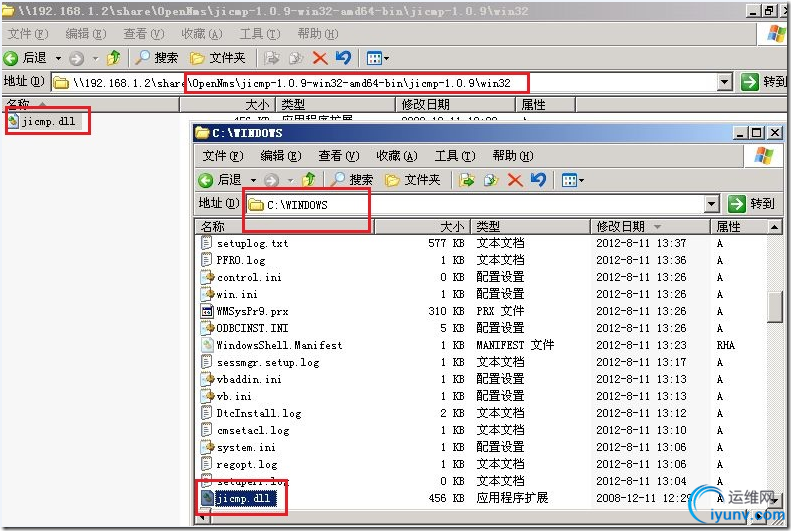This screenshot has height=531, width=791.
Task: Open 文件(F) menu in C:\WINDOWS window
Action: 222,156
